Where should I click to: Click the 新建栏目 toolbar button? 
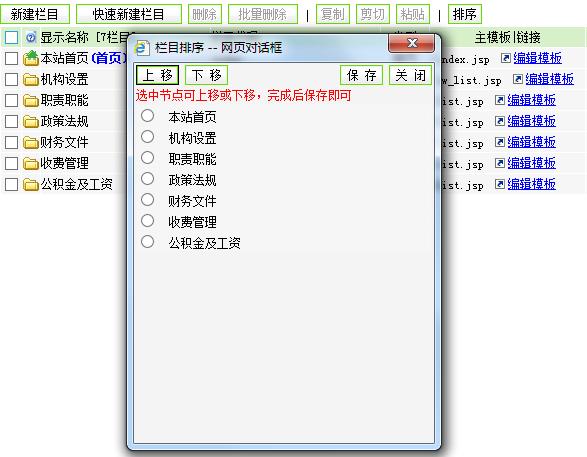(35, 14)
